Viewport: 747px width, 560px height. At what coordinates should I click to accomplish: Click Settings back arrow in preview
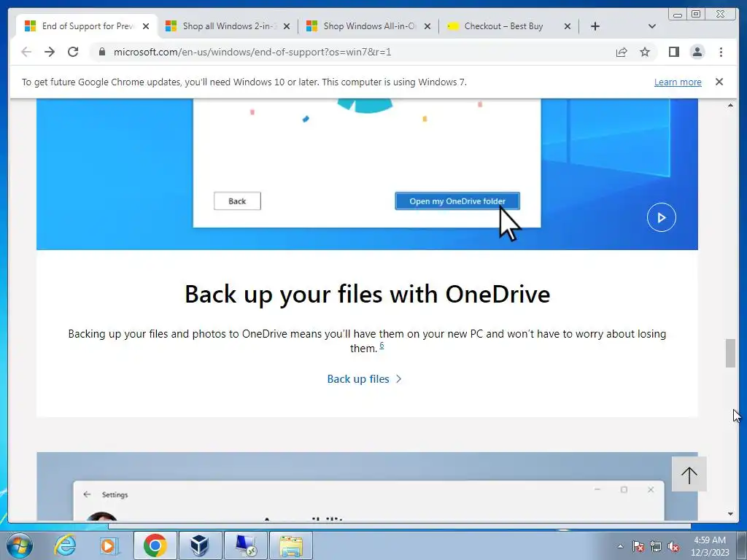click(x=87, y=494)
